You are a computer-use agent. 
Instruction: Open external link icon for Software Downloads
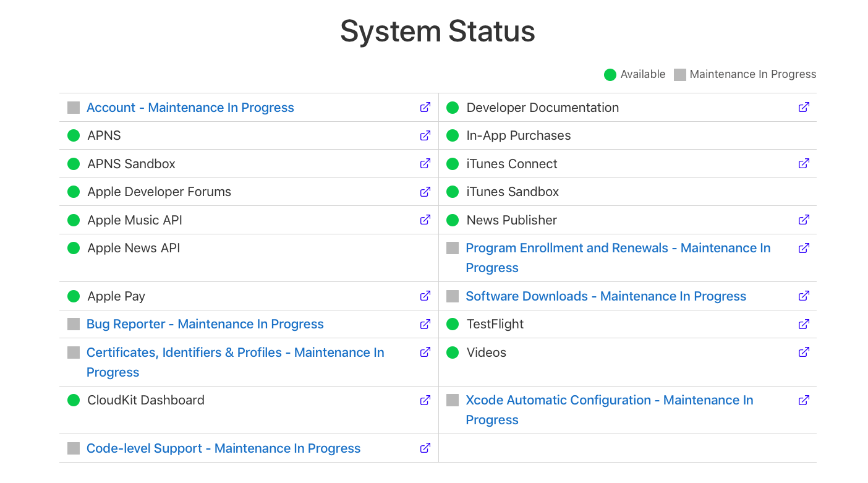804,296
